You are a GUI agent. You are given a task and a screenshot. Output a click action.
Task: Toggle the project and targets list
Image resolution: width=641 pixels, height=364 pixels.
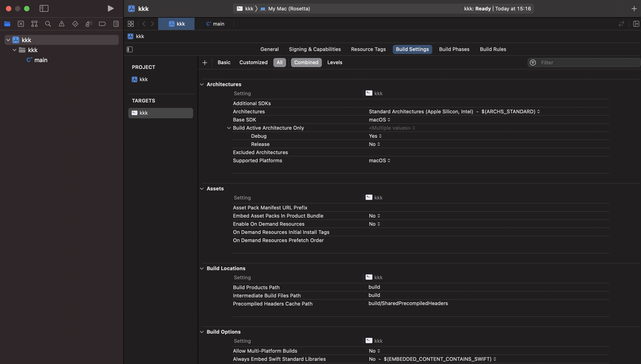click(129, 49)
